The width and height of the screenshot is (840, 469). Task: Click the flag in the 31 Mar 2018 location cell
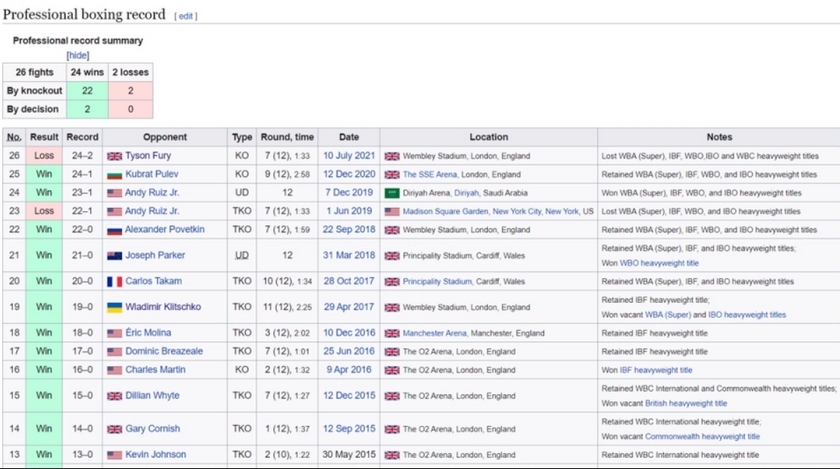392,256
